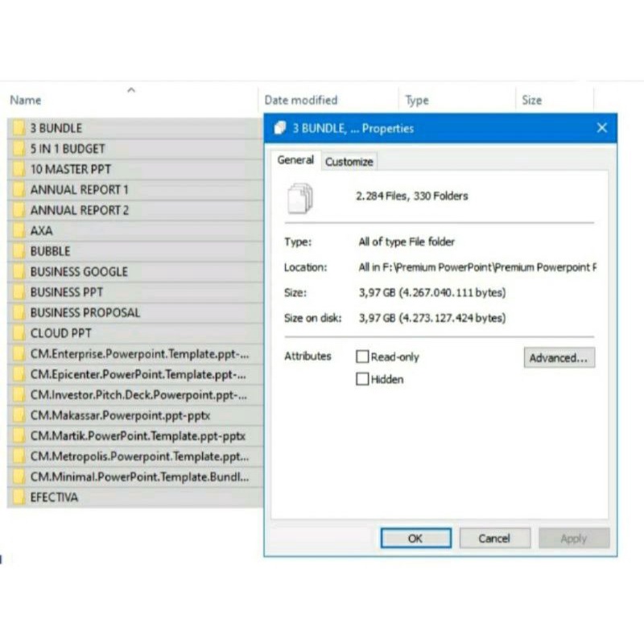
Task: Click the CLOUD PPT folder name
Action: click(61, 333)
